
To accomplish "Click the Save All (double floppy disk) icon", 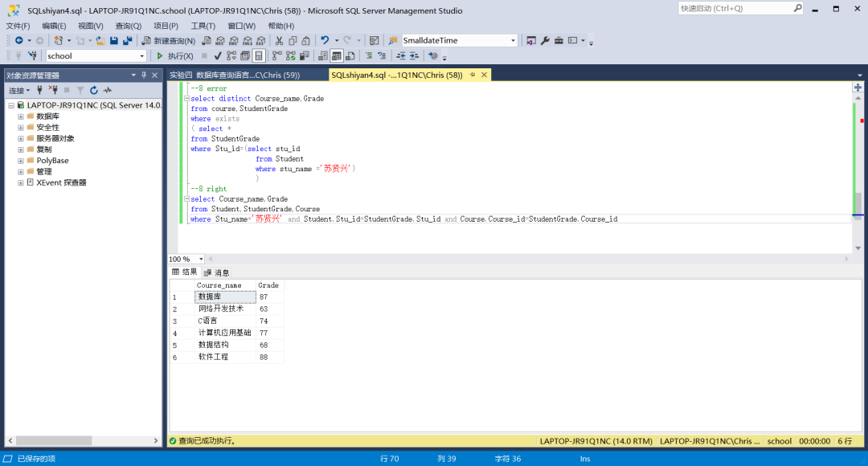I will 128,40.
